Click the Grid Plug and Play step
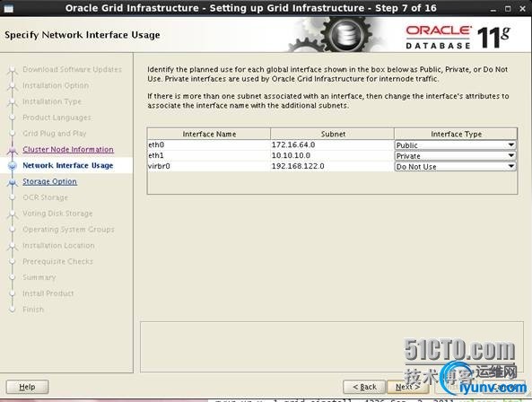 pyautogui.click(x=55, y=134)
